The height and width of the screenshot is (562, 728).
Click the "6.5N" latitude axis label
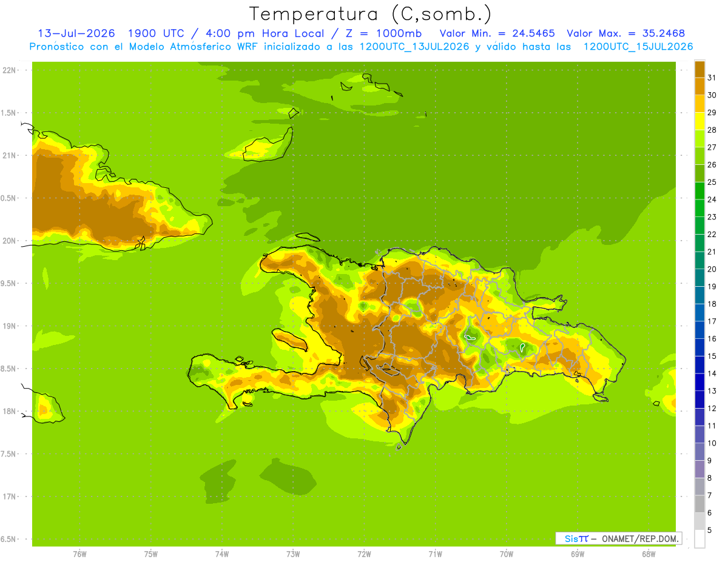9,539
